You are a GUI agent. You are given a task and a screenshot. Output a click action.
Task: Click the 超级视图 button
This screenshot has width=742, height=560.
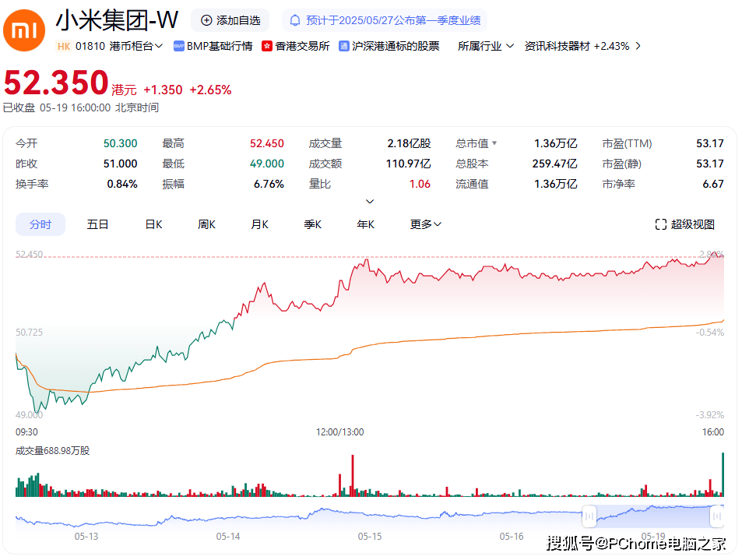[684, 224]
